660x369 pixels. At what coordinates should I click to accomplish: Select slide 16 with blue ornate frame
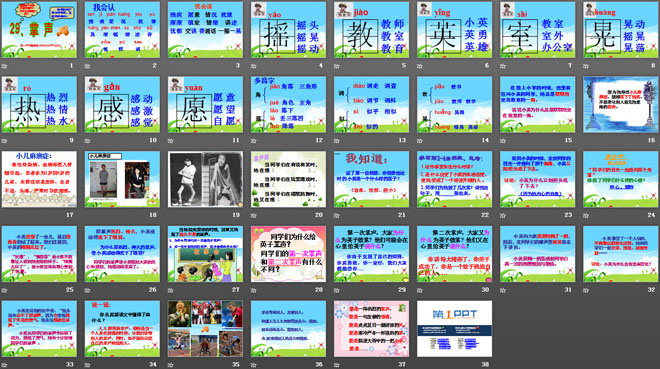[x=621, y=105]
